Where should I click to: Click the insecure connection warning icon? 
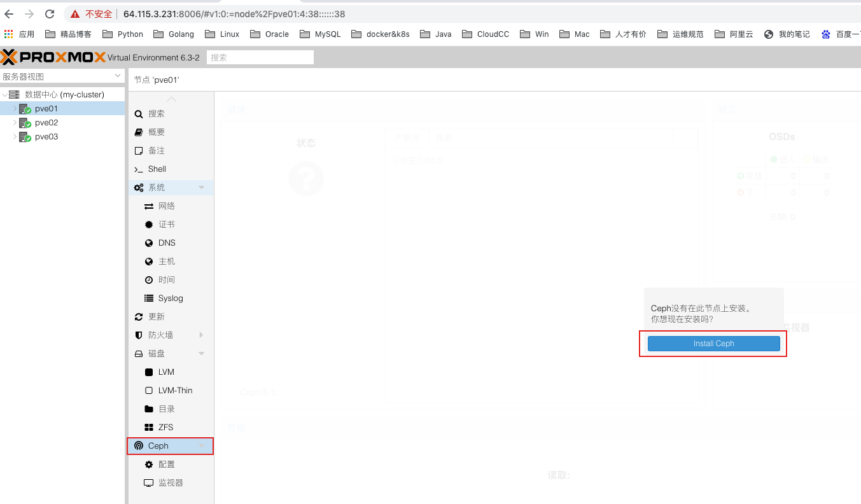click(x=75, y=14)
